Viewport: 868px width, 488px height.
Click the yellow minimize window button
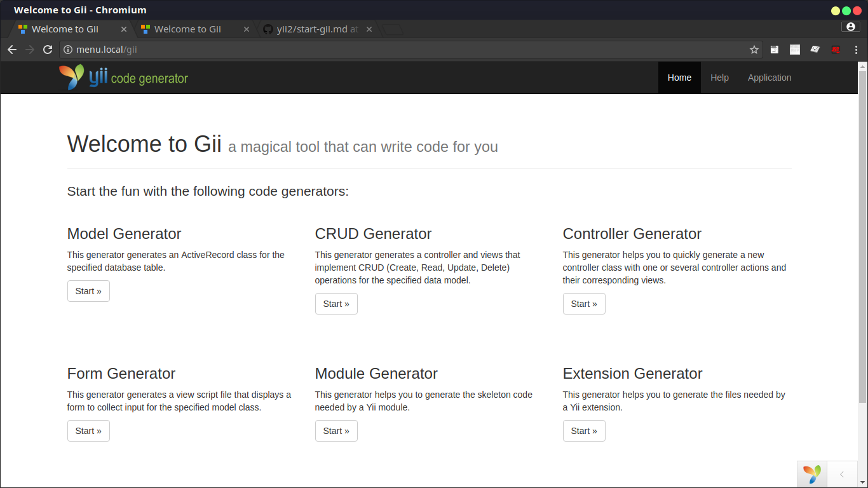[836, 11]
